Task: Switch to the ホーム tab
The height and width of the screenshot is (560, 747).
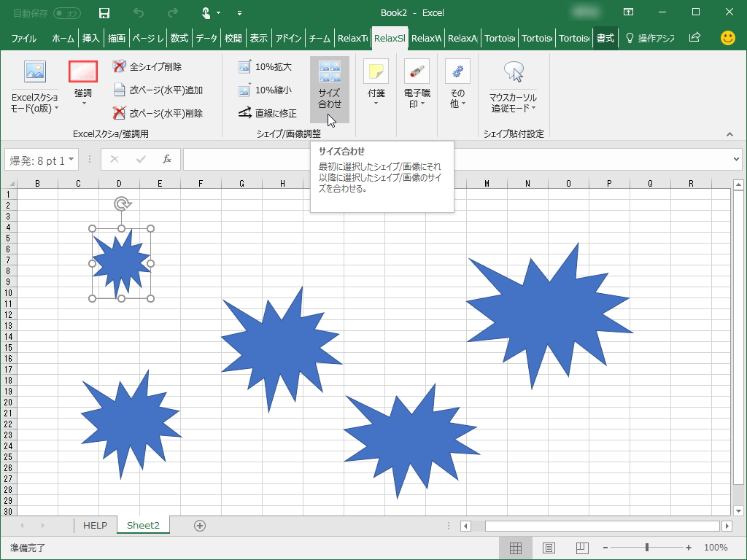Action: click(x=63, y=38)
